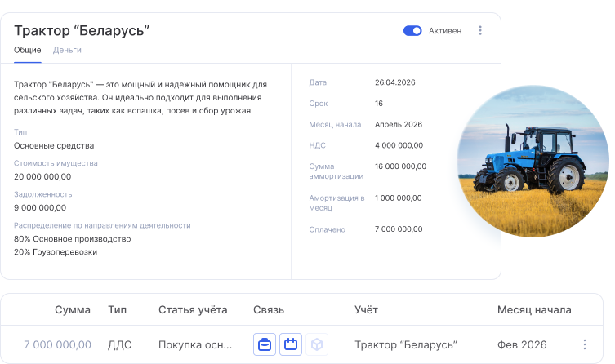Image resolution: width=615 pixels, height=364 pixels.
Task: Click the briefcase link icon
Action: pos(265,344)
